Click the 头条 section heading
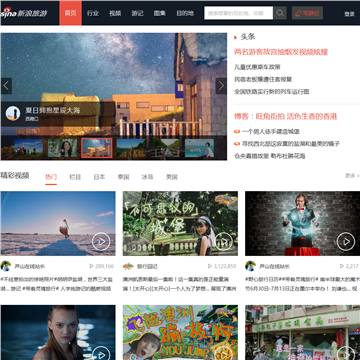 248,37
